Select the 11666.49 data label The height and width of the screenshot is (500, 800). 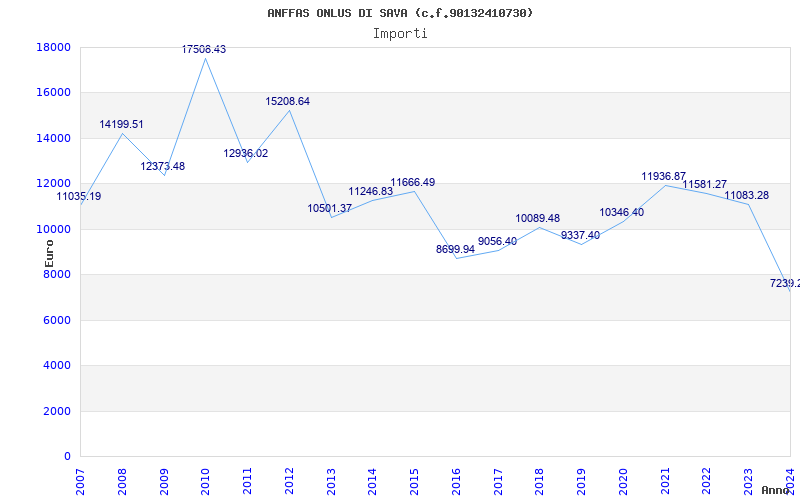pyautogui.click(x=413, y=183)
